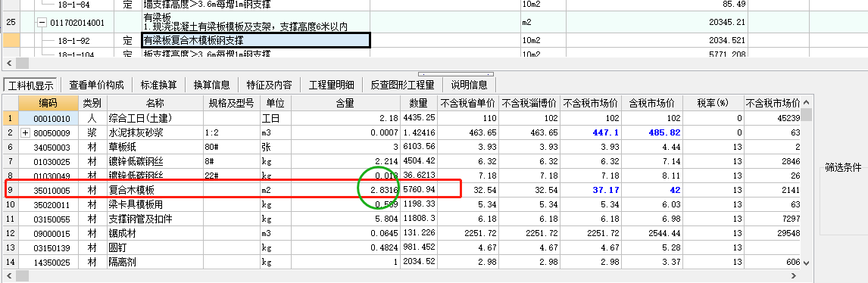This screenshot has height=283, width=868.
Task: Open the 工料机显示 tab
Action: [30, 85]
